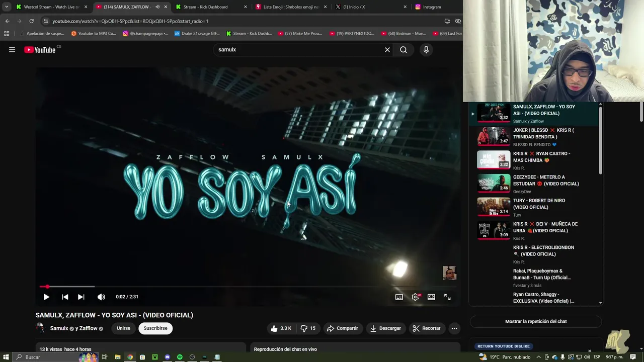This screenshot has height=362, width=644.
Task: Play TURY - ROBERT DE NIRO video
Action: click(534, 207)
